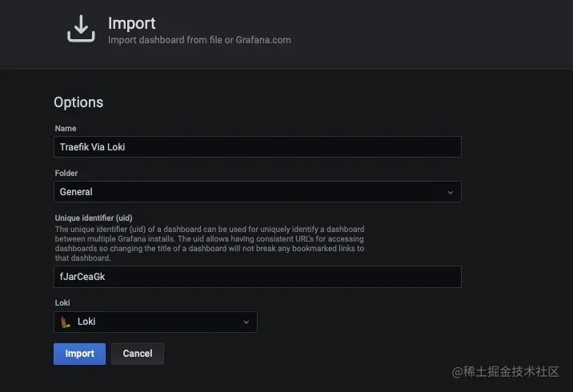Click the 'Unique identifier (uid)' label
The height and width of the screenshot is (392, 573).
pos(94,218)
